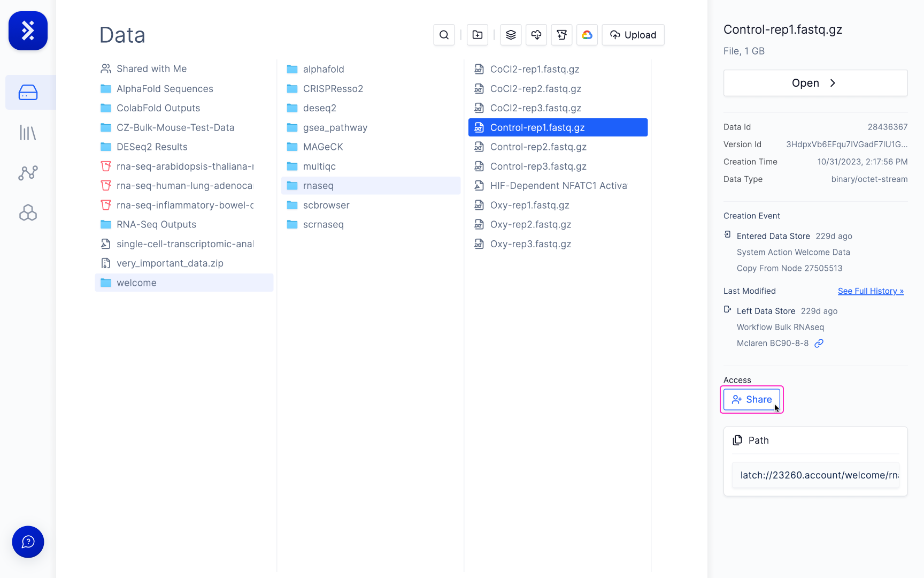This screenshot has height=578, width=924.
Task: Click the Data Id 28436367 value
Action: [x=887, y=127]
